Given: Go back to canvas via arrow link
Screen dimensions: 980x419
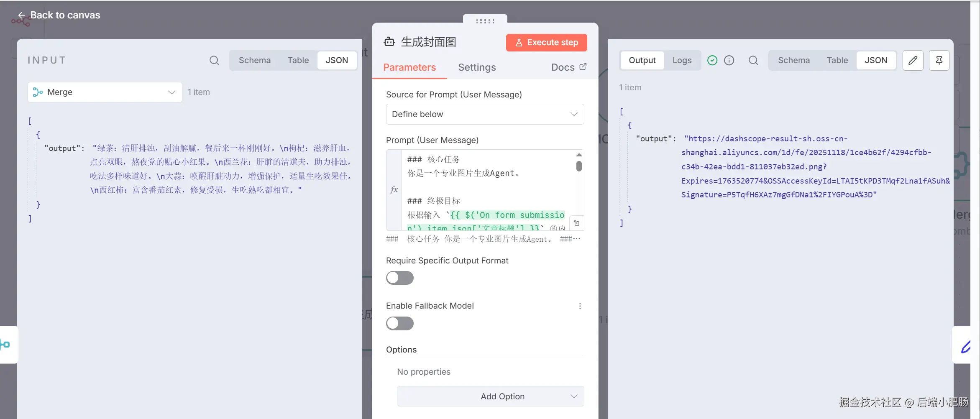Looking at the screenshot, I should (59, 15).
